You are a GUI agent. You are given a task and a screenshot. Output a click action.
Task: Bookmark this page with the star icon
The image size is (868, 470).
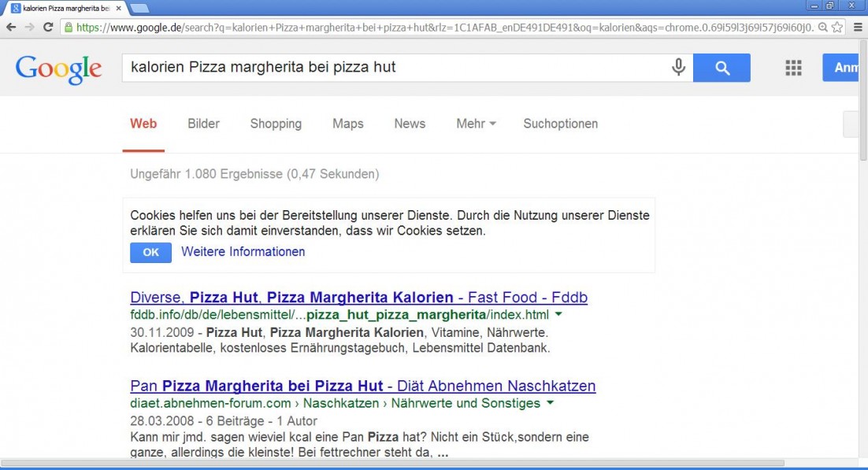pyautogui.click(x=837, y=27)
